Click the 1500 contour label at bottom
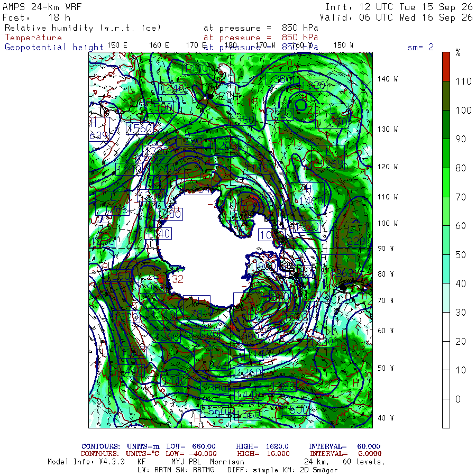The height and width of the screenshot is (476, 476). coord(296,410)
